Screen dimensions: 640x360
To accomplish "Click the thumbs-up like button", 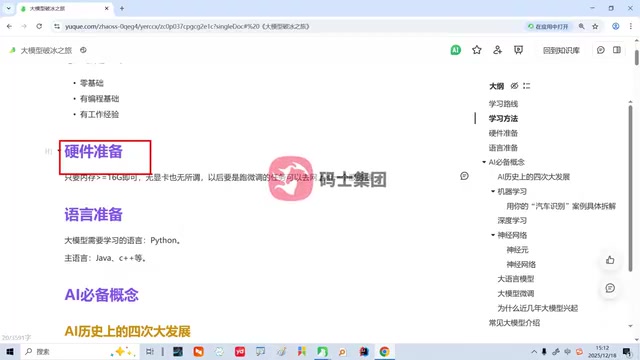I will [610, 260].
